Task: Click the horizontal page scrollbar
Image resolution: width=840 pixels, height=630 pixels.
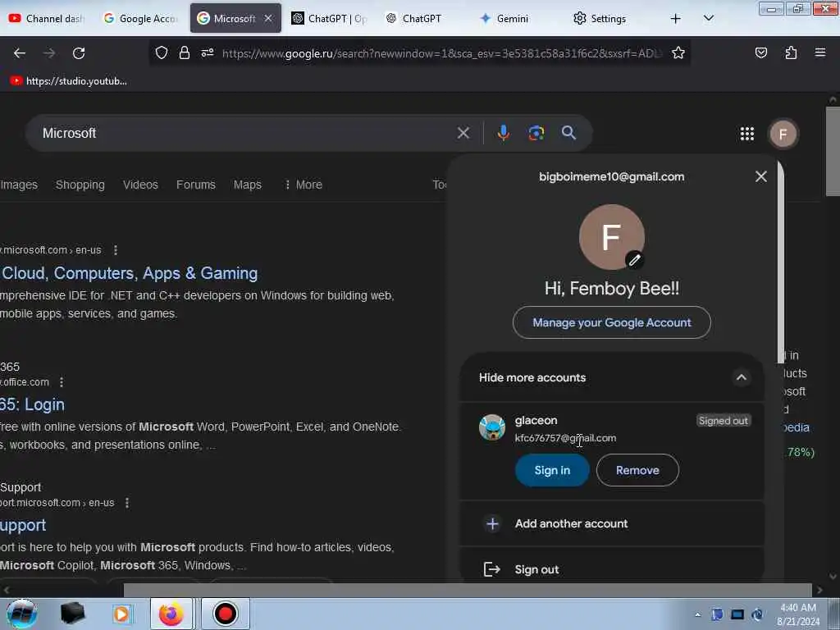Action: pyautogui.click(x=468, y=590)
